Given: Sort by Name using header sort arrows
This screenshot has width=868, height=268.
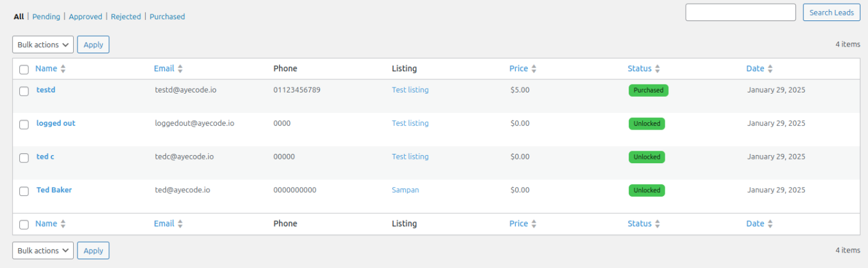Looking at the screenshot, I should pos(63,69).
